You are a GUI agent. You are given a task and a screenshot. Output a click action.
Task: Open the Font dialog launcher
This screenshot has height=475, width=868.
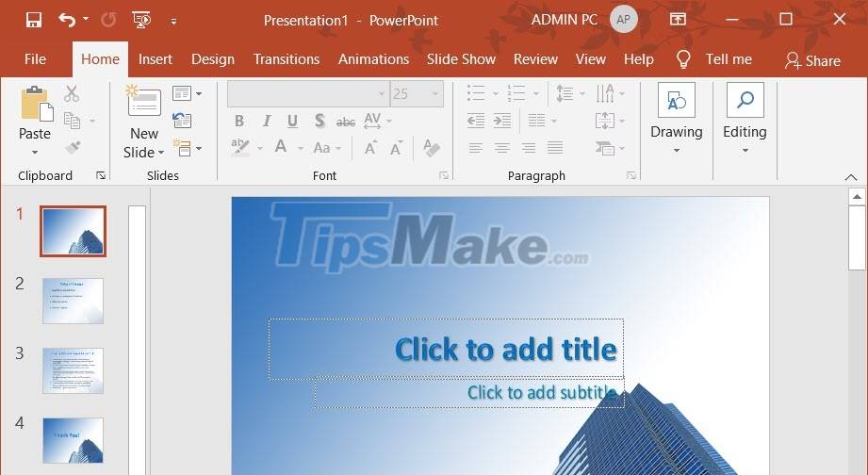point(443,175)
